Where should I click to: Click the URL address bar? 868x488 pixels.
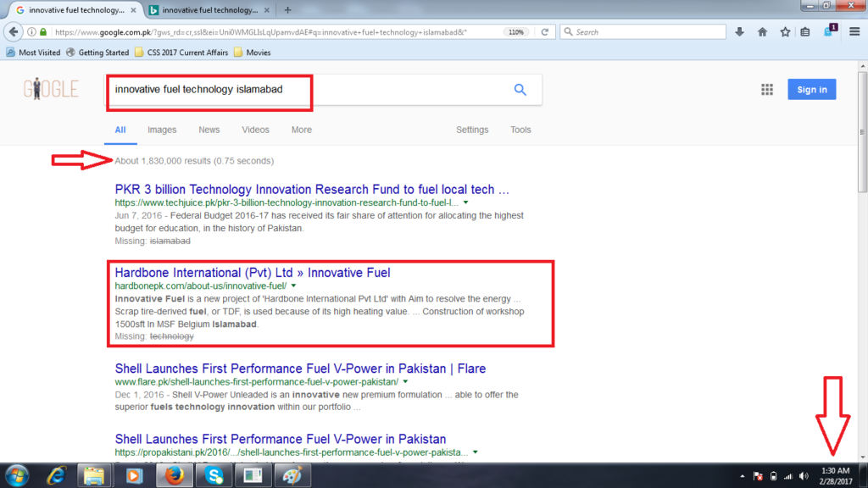pyautogui.click(x=277, y=32)
